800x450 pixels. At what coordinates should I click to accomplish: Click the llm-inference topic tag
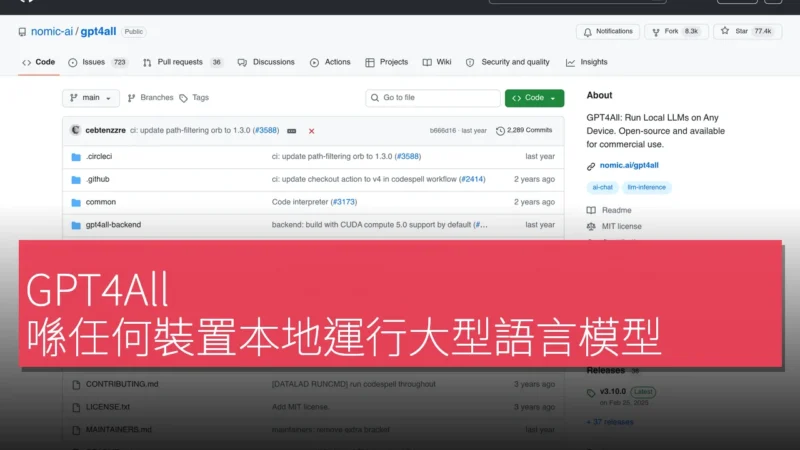[x=646, y=187]
